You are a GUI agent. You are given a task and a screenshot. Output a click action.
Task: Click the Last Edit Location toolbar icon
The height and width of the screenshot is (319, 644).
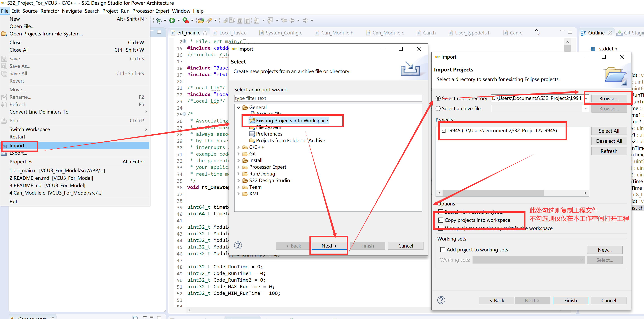point(284,20)
